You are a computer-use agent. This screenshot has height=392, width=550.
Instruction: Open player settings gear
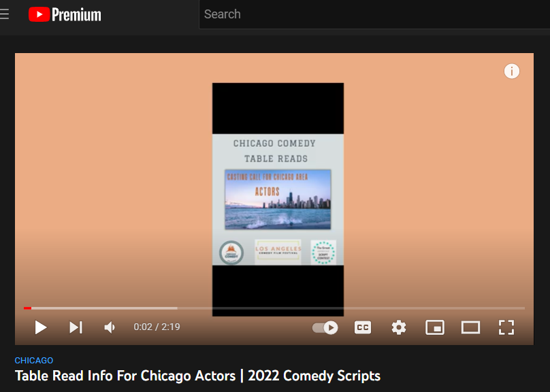tap(399, 327)
